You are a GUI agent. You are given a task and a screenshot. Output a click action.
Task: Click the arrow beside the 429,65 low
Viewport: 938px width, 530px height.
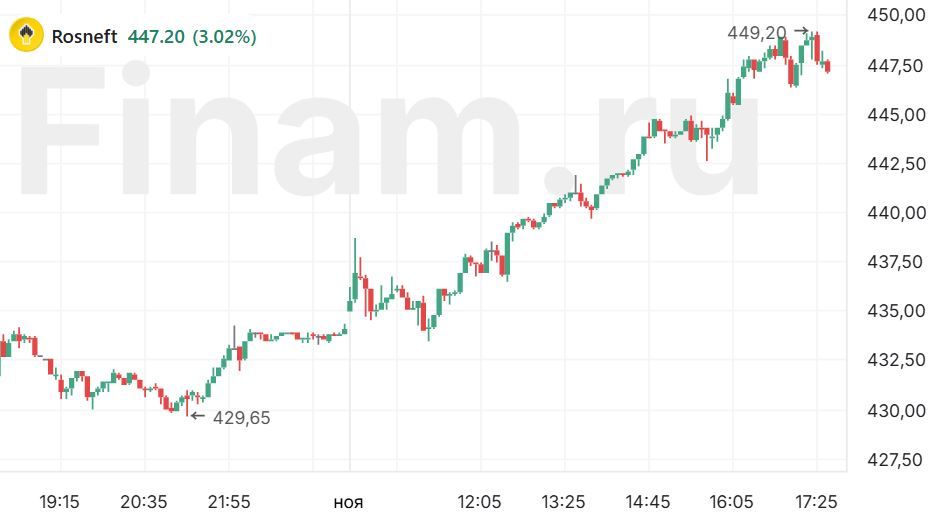197,416
